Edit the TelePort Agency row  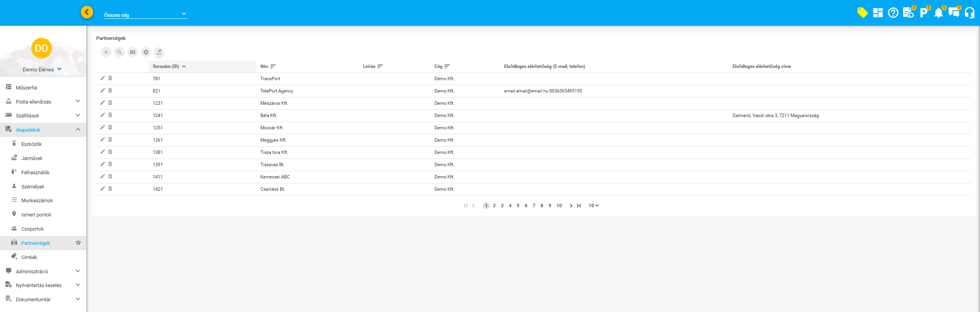[x=102, y=91]
